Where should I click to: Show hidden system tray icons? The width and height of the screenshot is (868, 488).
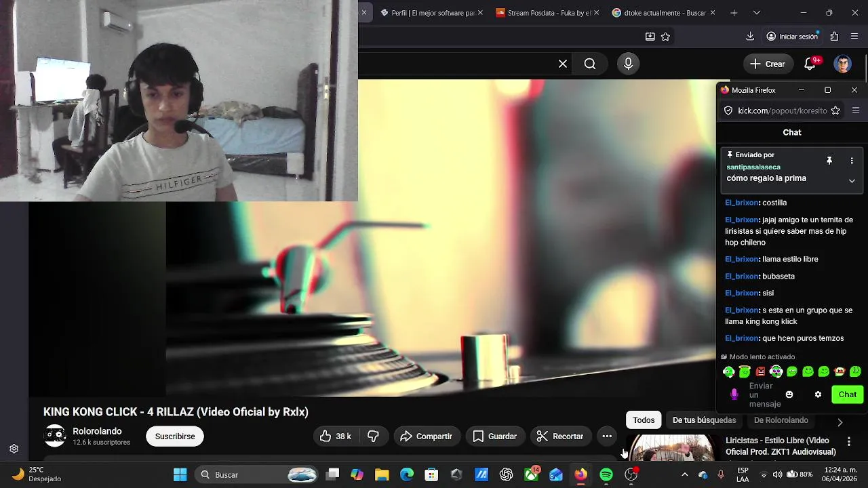click(x=684, y=474)
